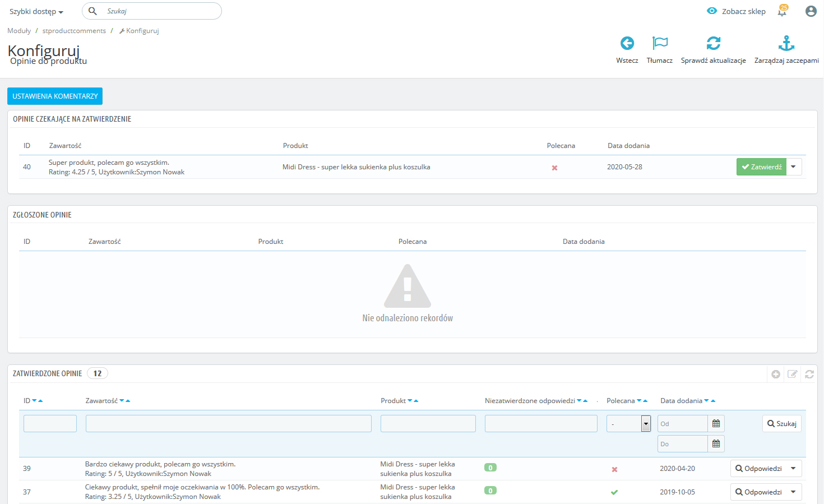Click the Zawartość filter input field
Image resolution: width=824 pixels, height=504 pixels.
tap(228, 424)
